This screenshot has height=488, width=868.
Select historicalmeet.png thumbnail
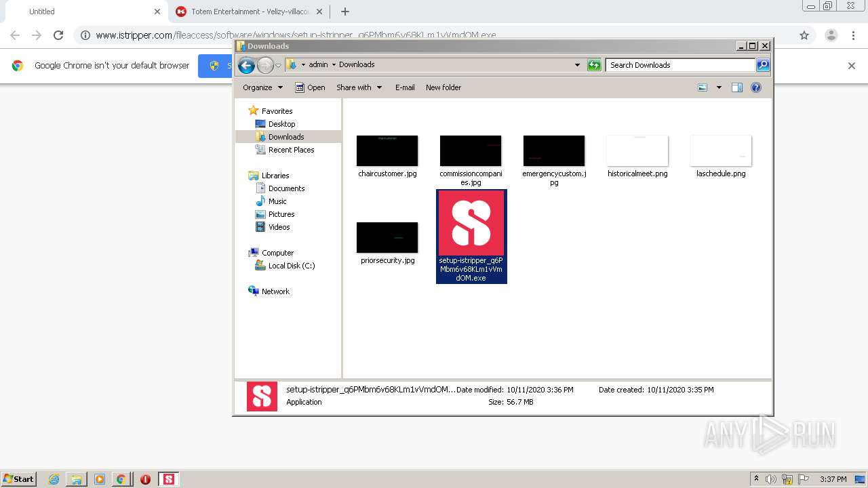(x=637, y=150)
